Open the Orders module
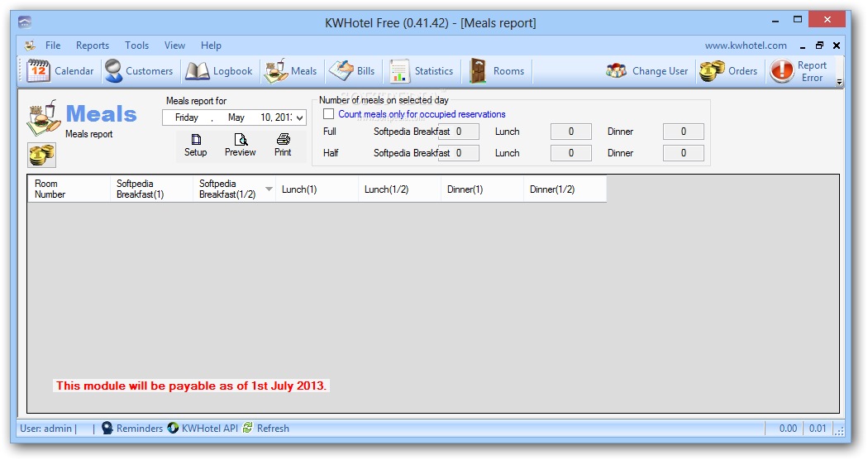The height and width of the screenshot is (460, 868). 728,71
